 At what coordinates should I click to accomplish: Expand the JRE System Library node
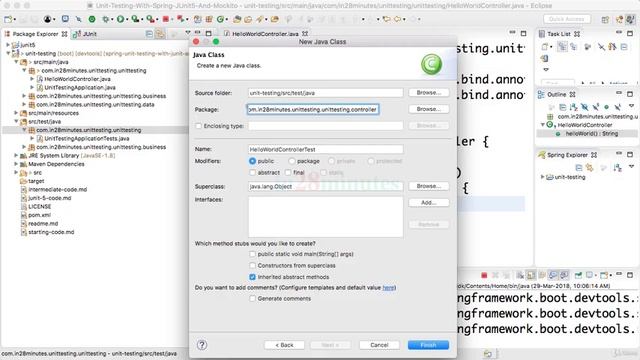(x=16, y=156)
